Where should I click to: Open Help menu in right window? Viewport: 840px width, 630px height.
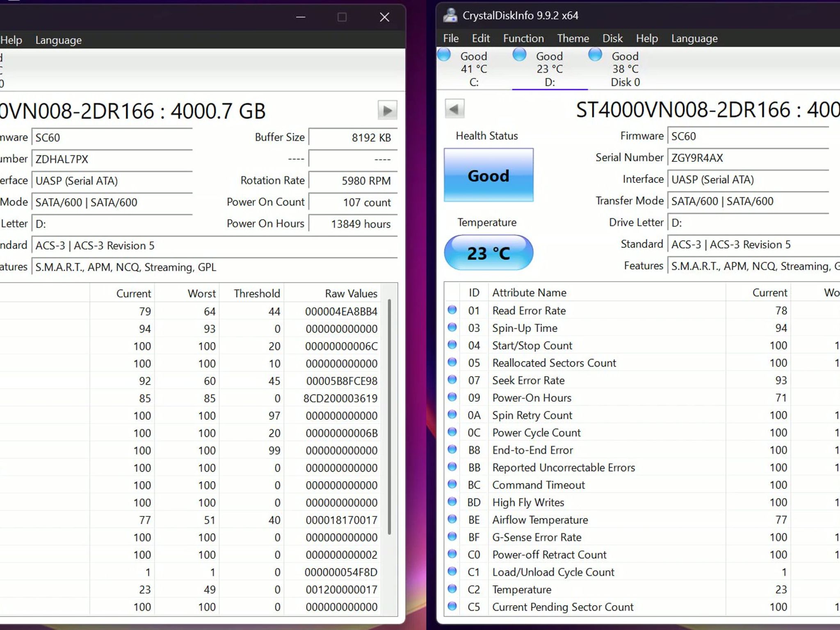[x=647, y=39]
